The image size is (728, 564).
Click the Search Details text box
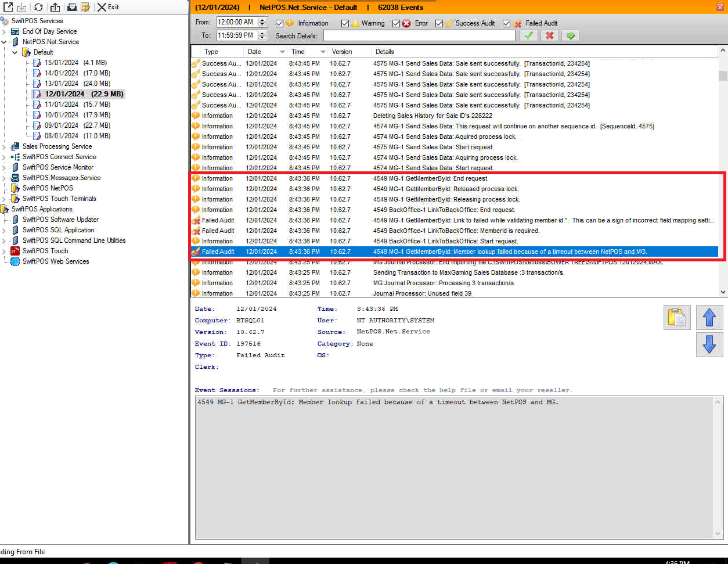pyautogui.click(x=419, y=35)
